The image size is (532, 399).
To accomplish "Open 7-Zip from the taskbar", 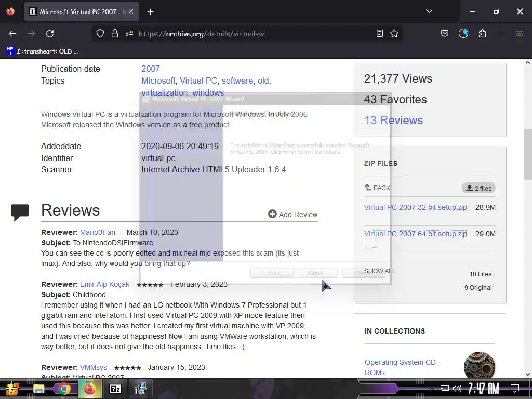I will 115,389.
